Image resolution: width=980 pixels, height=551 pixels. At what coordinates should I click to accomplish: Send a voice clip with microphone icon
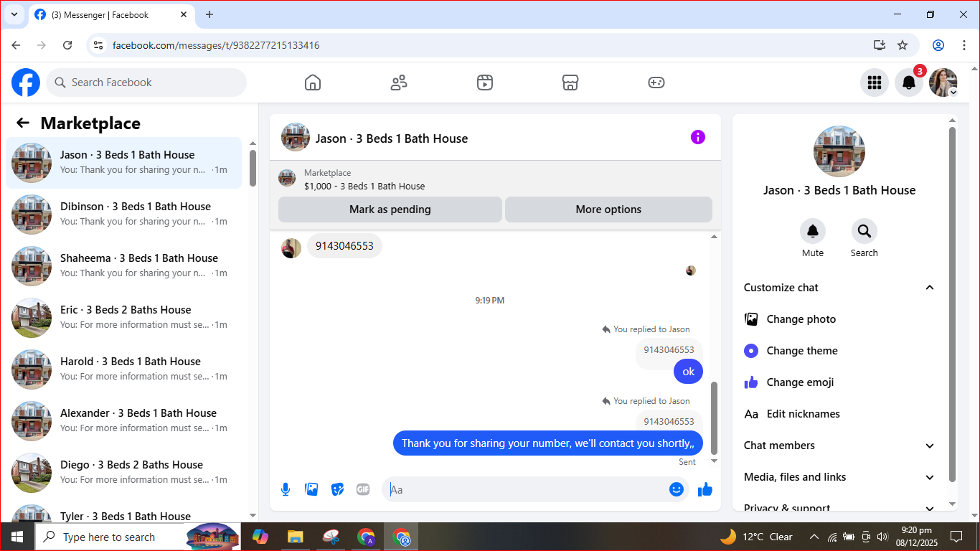point(286,489)
